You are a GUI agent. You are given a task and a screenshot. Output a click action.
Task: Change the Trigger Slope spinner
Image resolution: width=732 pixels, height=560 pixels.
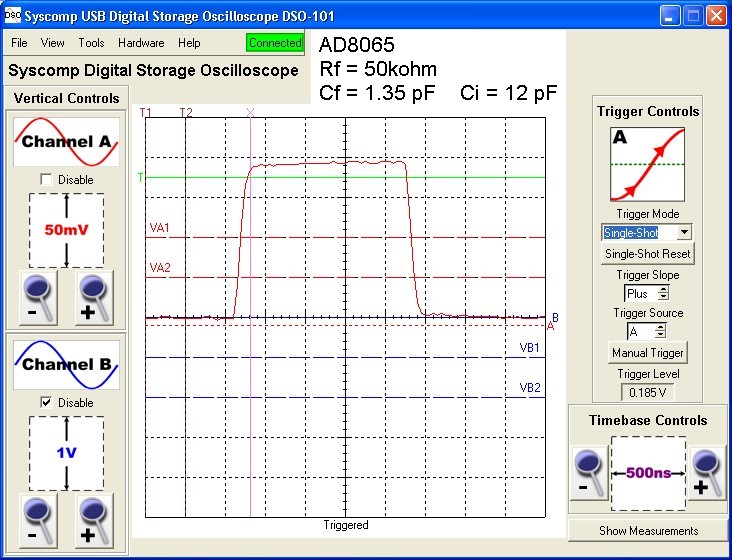pos(660,294)
